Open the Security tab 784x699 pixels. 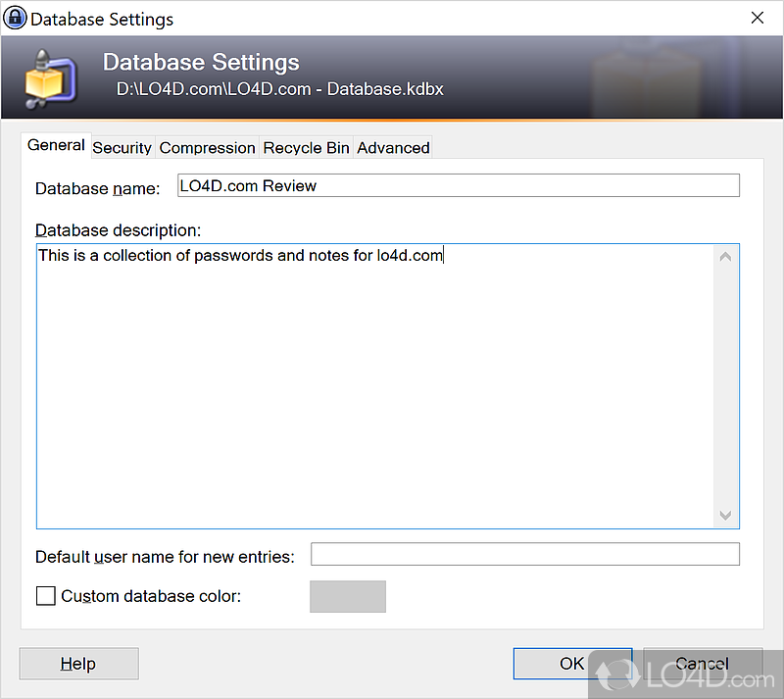pos(122,148)
